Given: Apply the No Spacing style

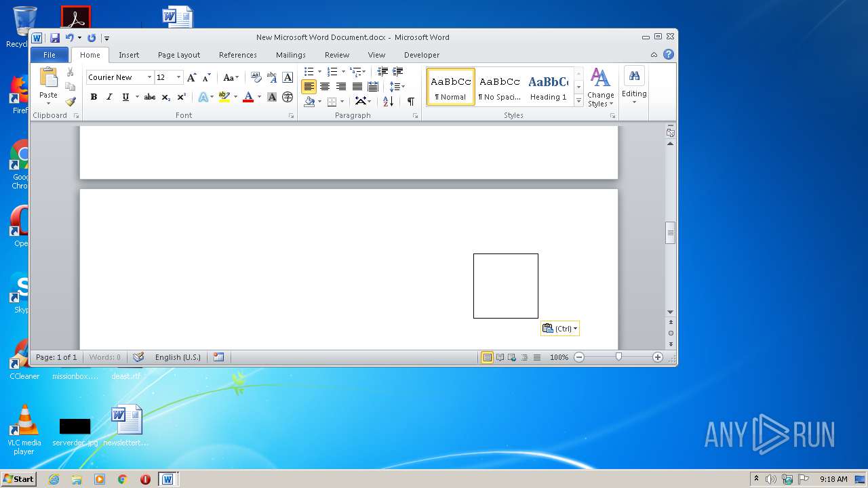Looking at the screenshot, I should point(500,87).
